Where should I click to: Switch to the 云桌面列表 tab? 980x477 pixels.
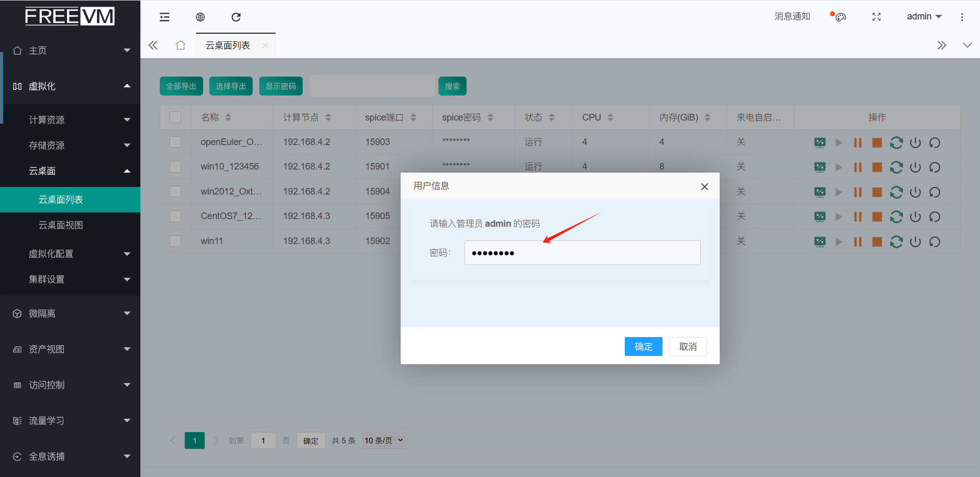228,45
